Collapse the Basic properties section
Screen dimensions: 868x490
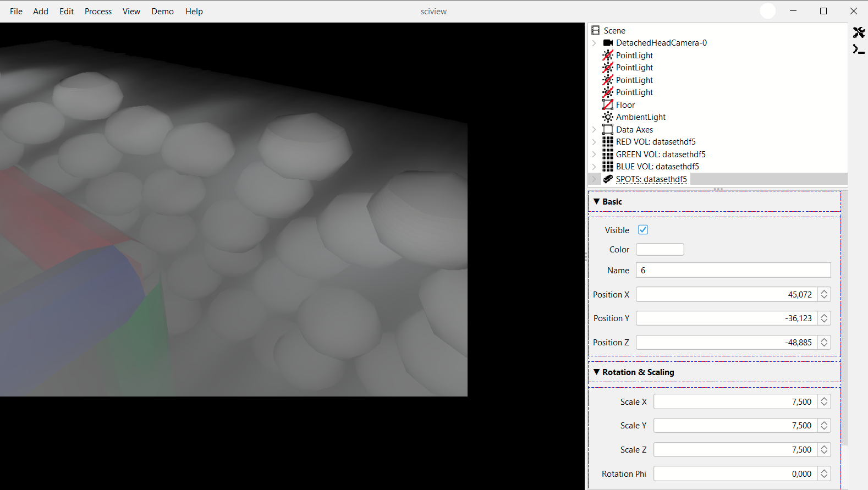(597, 202)
